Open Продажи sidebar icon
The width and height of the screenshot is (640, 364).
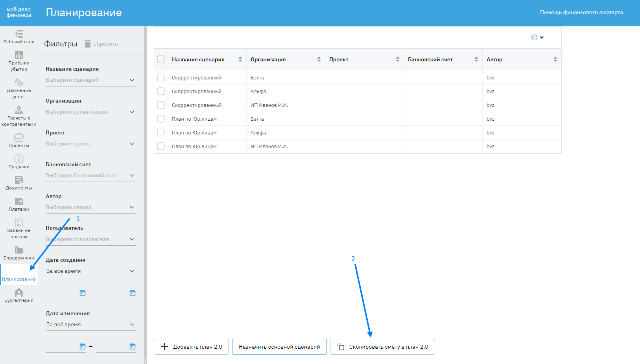(x=19, y=159)
